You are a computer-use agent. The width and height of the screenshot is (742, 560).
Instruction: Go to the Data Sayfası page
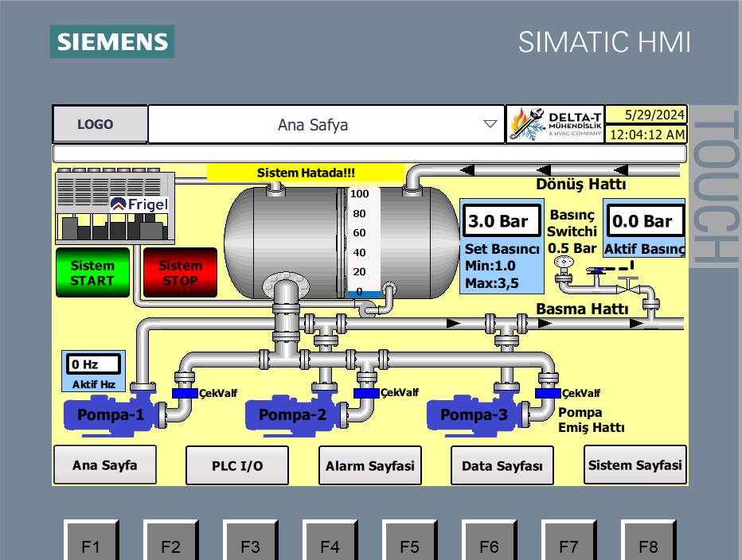click(x=502, y=465)
